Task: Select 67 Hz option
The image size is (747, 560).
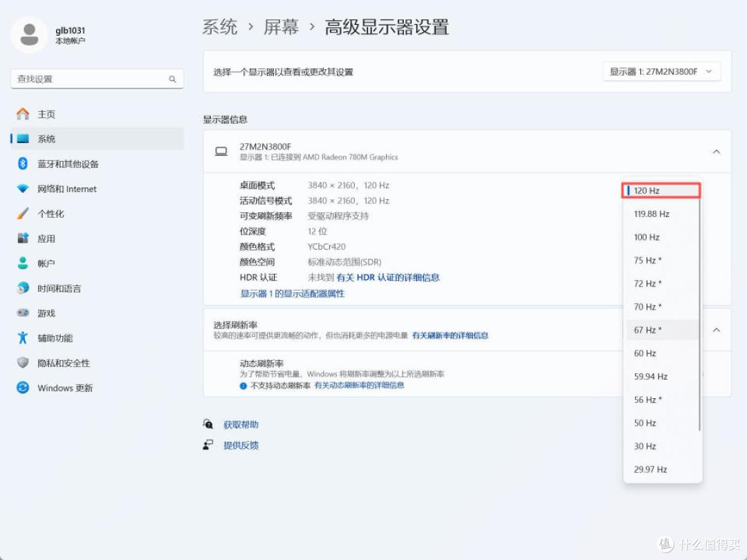Action: click(x=661, y=330)
